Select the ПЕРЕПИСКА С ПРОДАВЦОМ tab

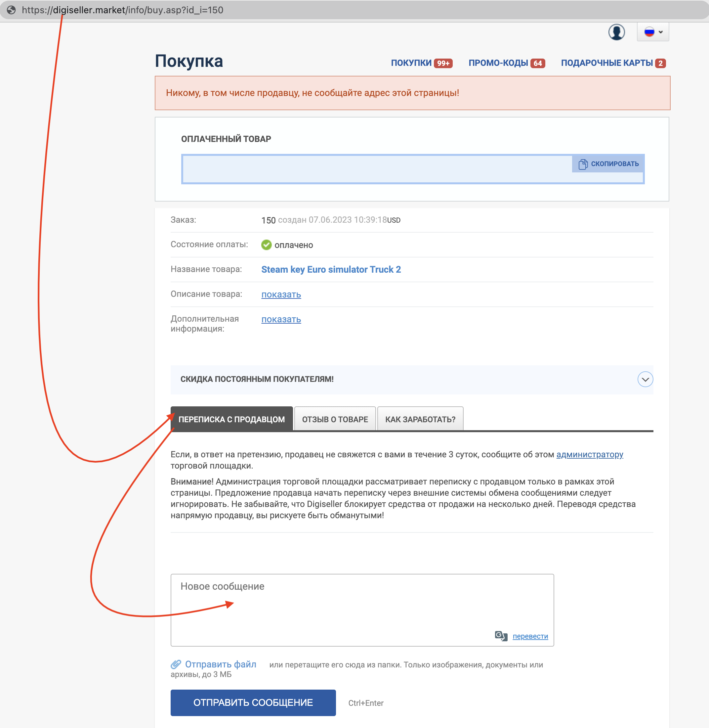(231, 419)
